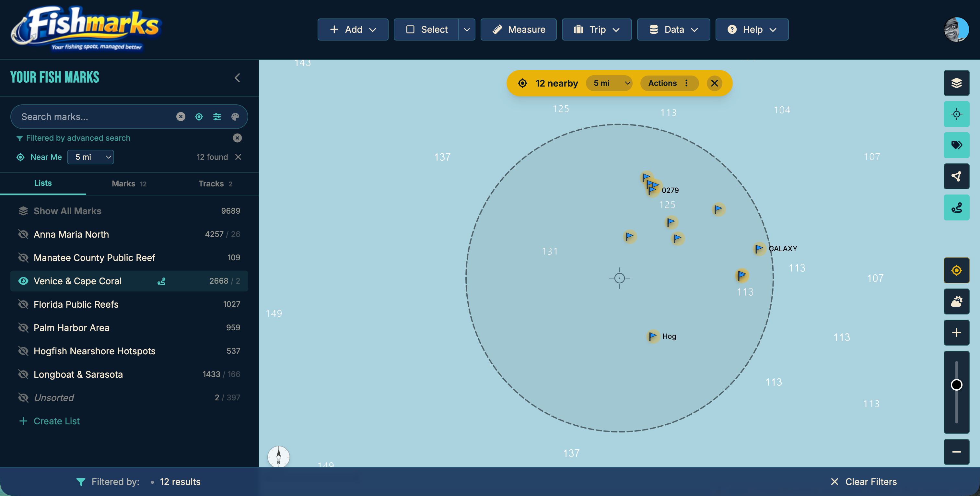Open the color palette icon in search bar
This screenshot has width=980, height=496.
point(236,116)
